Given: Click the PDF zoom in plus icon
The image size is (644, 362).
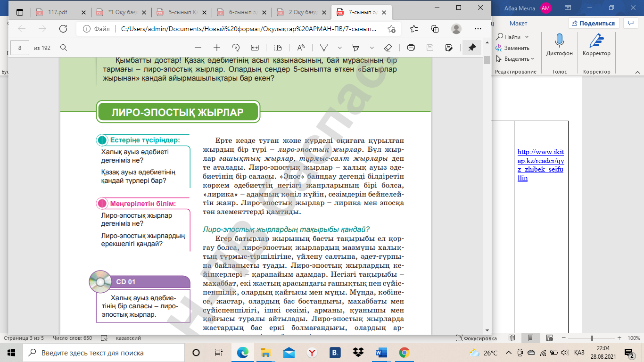Looking at the screenshot, I should (x=217, y=48).
